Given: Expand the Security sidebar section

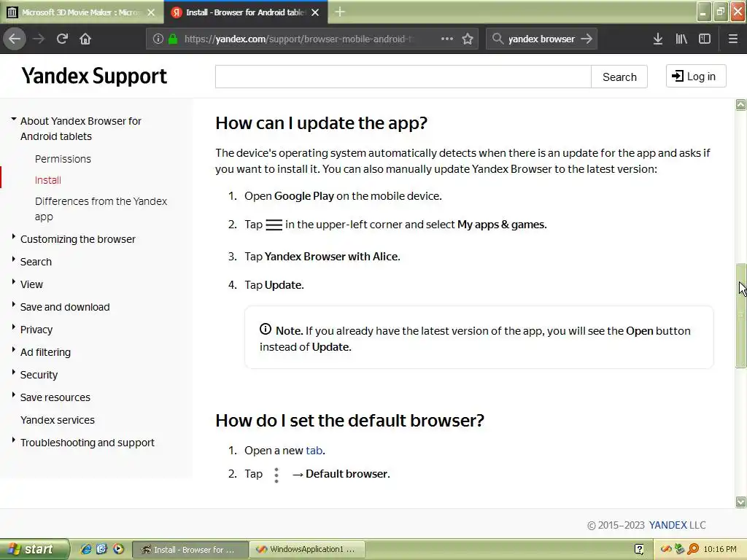Looking at the screenshot, I should [x=39, y=375].
